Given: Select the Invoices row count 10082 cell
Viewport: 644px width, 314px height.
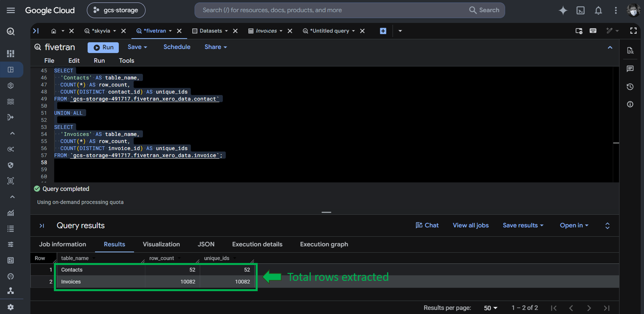Looking at the screenshot, I should point(172,282).
